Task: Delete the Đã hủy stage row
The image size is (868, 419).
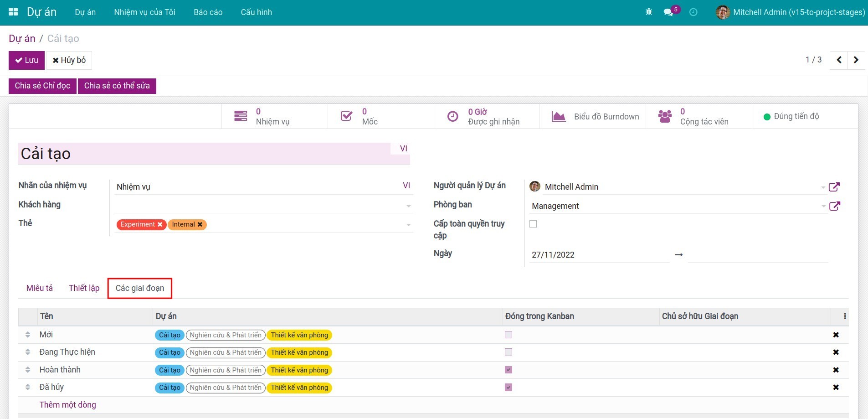Action: (x=836, y=388)
